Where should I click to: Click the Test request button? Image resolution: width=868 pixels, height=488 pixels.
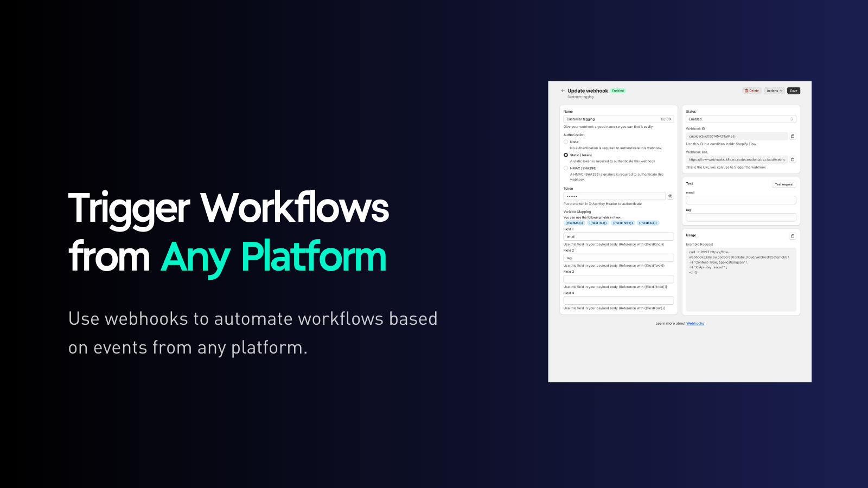click(x=783, y=184)
